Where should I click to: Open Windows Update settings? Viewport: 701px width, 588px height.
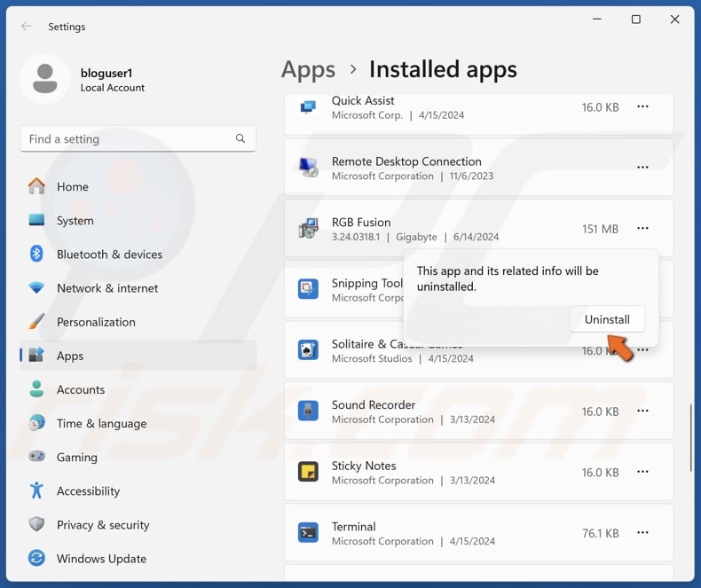pos(138,559)
